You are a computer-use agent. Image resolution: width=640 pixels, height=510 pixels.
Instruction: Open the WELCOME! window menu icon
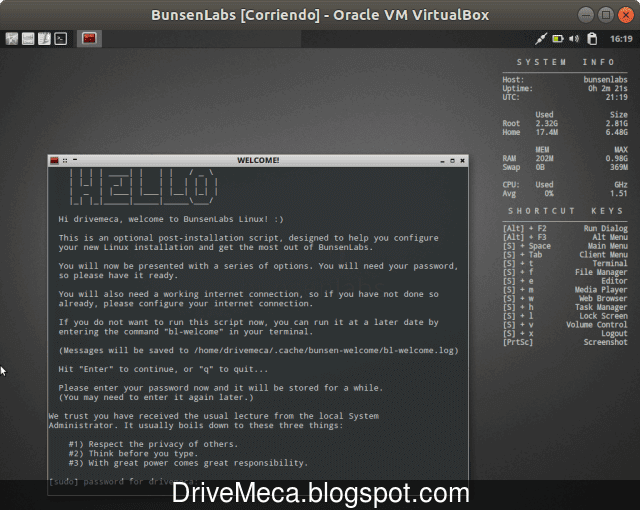[54, 160]
